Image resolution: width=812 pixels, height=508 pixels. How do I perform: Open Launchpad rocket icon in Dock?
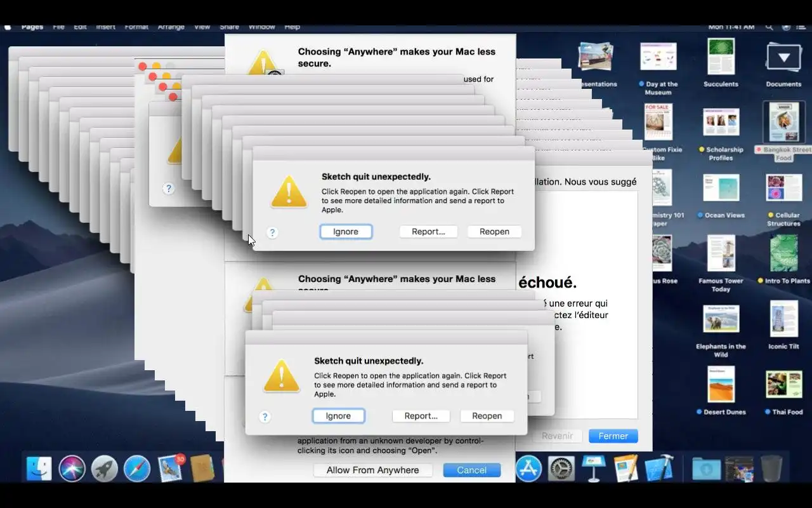click(x=105, y=469)
